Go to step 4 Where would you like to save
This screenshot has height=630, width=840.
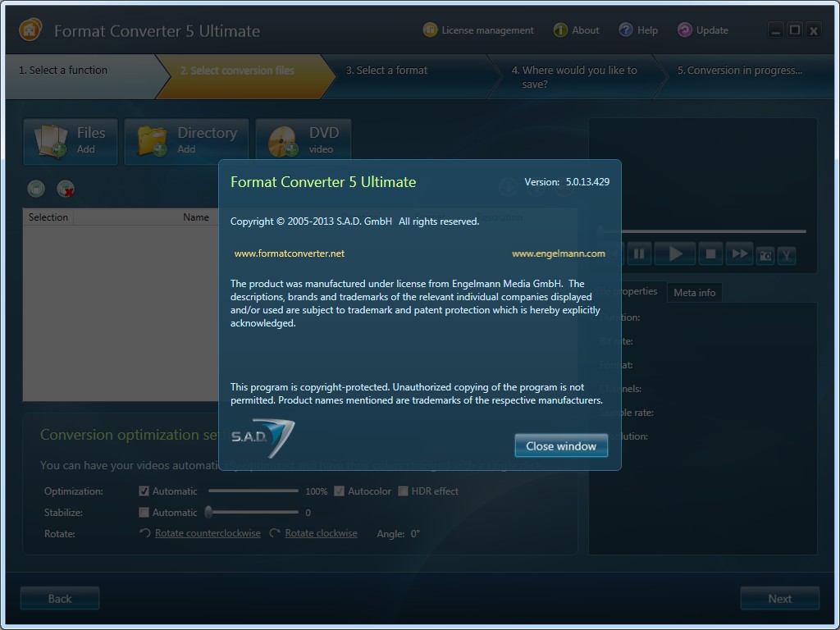pos(576,76)
